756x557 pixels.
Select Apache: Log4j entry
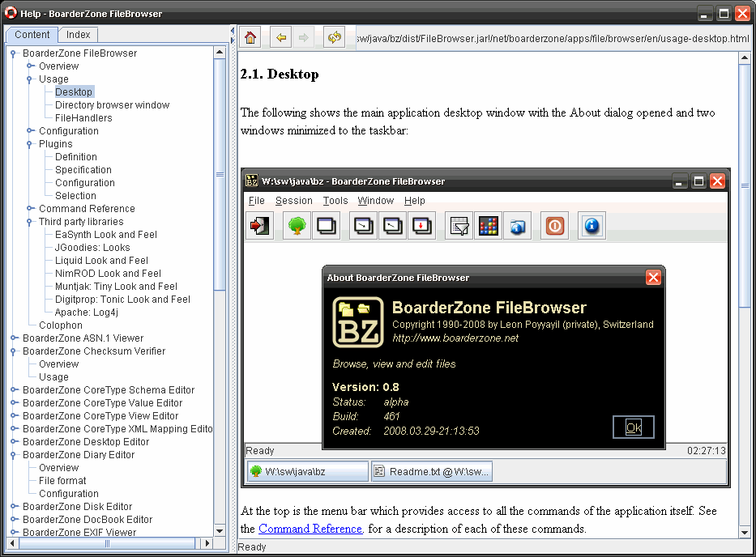(87, 313)
